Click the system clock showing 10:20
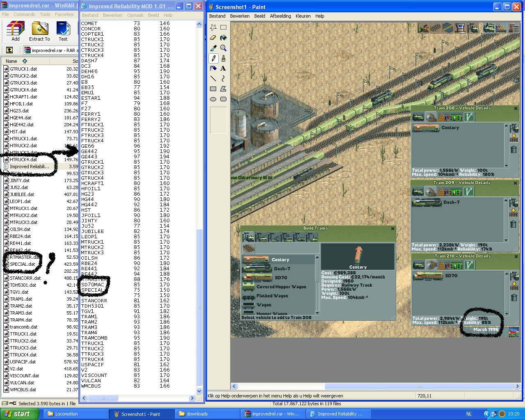The height and width of the screenshot is (420, 525). [514, 414]
